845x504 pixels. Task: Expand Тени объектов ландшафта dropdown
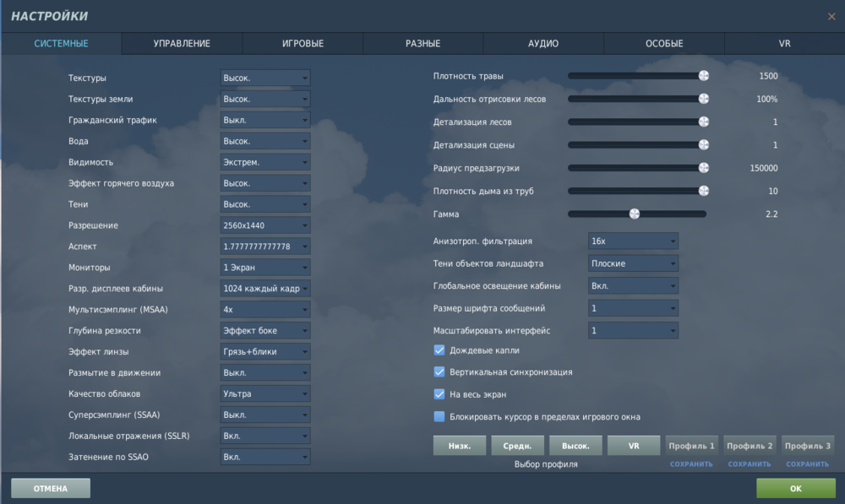pyautogui.click(x=633, y=263)
